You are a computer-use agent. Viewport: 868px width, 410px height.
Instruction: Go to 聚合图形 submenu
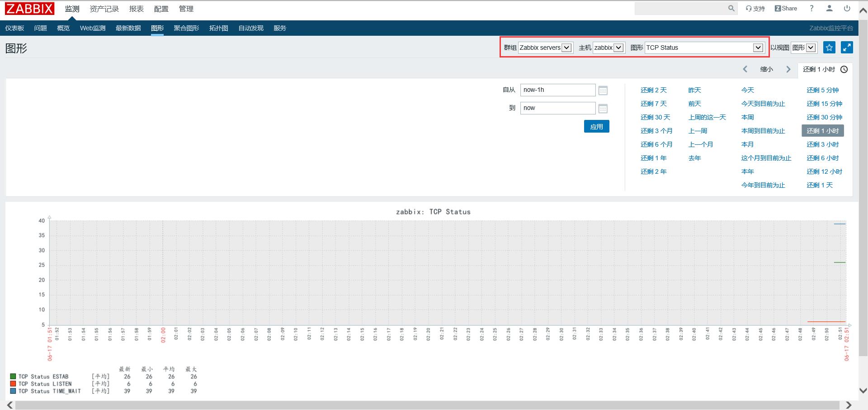tap(186, 28)
